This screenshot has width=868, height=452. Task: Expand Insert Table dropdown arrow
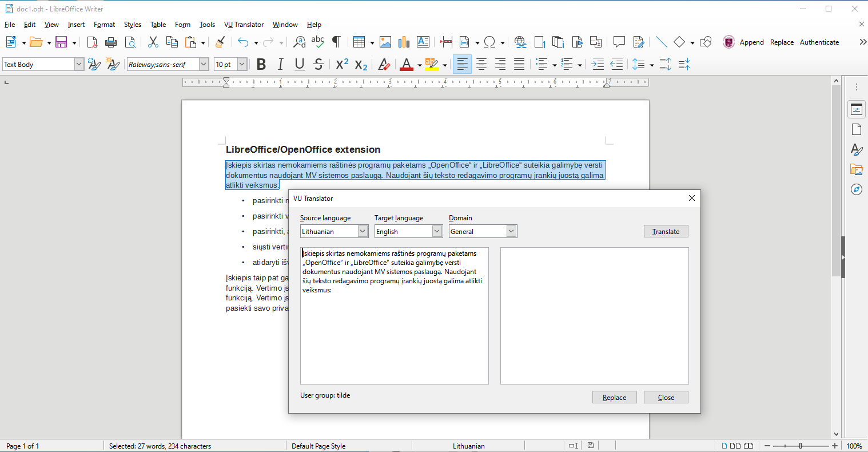[372, 42]
